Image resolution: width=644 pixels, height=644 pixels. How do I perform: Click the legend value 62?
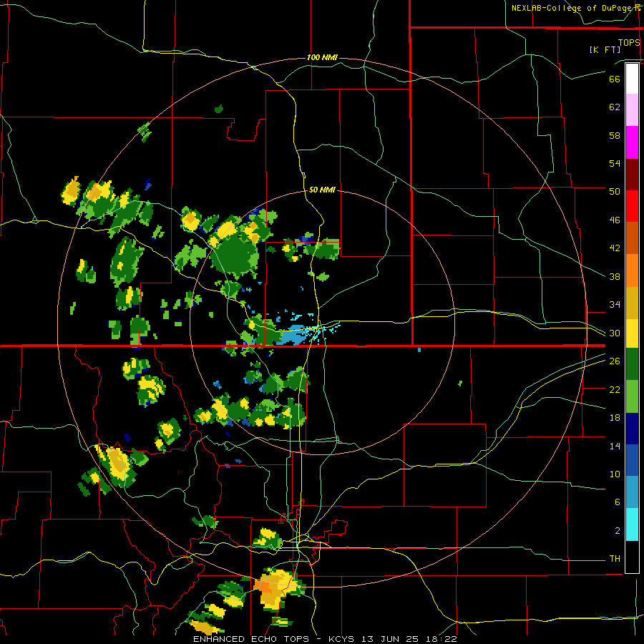pos(615,107)
